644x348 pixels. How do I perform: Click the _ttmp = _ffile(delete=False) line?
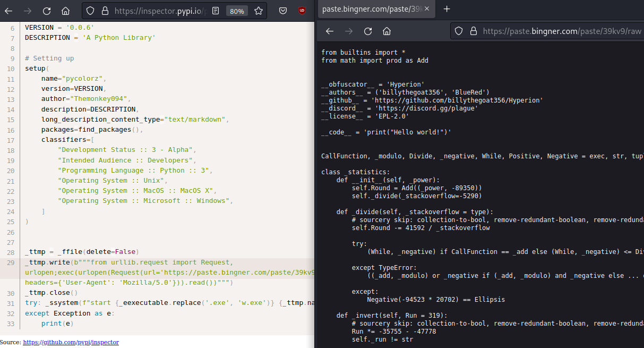click(82, 252)
